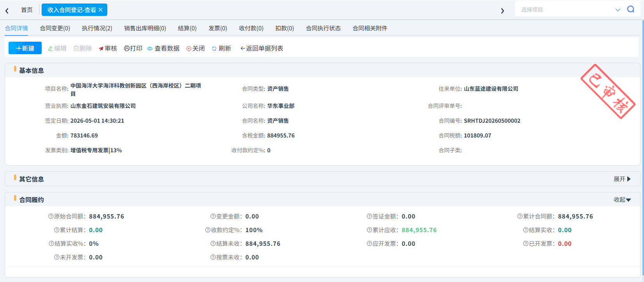Open the 合同相关附件 tab
Screen dimensions: 644x282
[x=370, y=28]
